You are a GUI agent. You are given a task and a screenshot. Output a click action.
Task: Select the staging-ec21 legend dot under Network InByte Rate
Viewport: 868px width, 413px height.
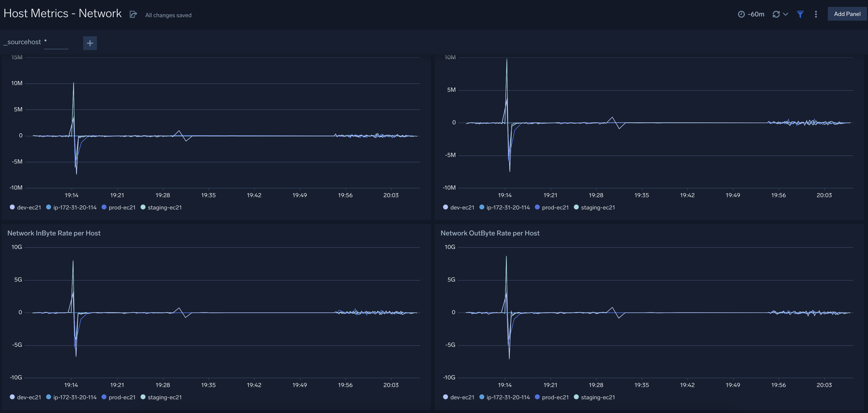(143, 397)
